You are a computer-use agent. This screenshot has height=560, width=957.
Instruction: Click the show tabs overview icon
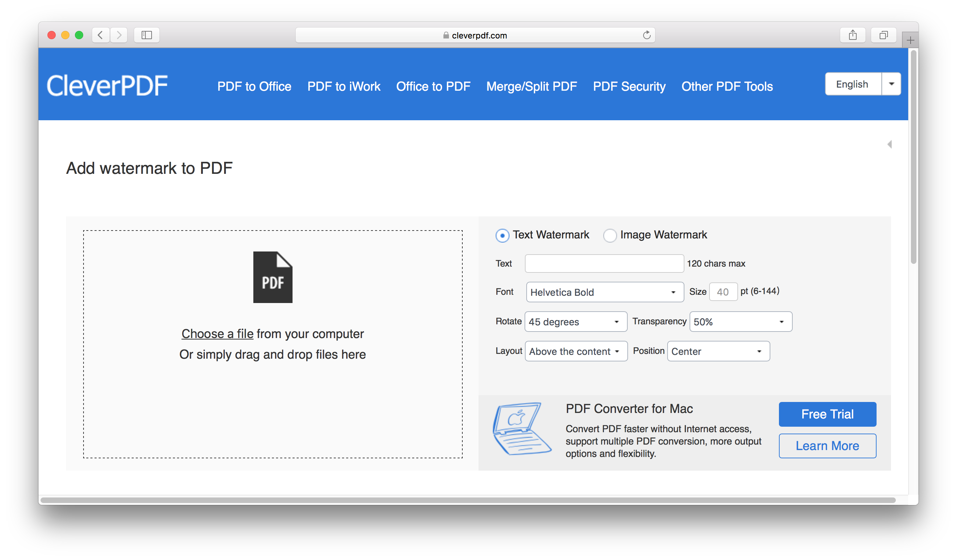coord(883,35)
